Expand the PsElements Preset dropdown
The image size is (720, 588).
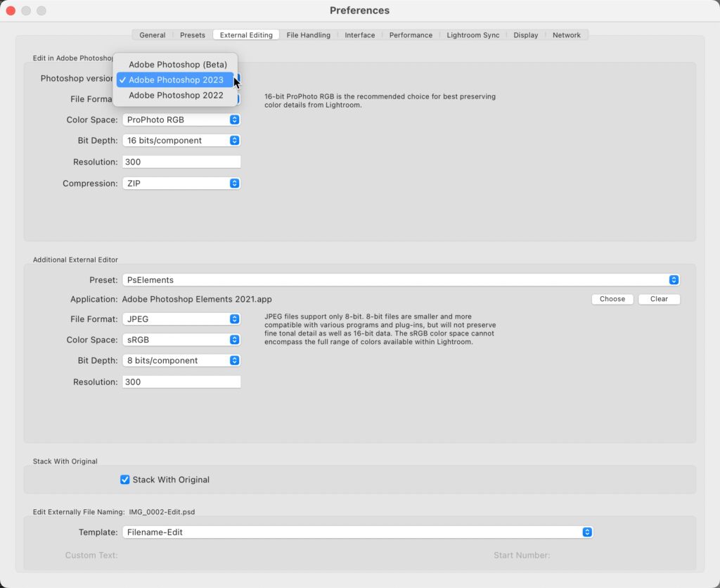401,280
